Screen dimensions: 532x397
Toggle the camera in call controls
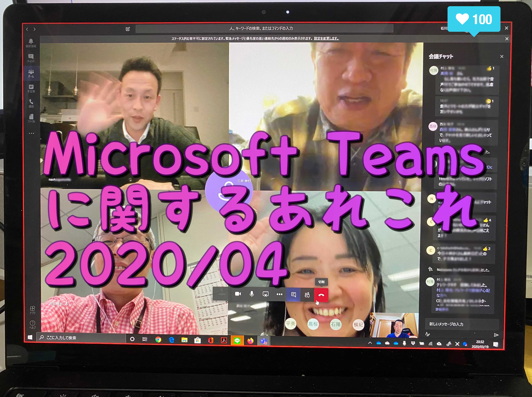coord(238,294)
